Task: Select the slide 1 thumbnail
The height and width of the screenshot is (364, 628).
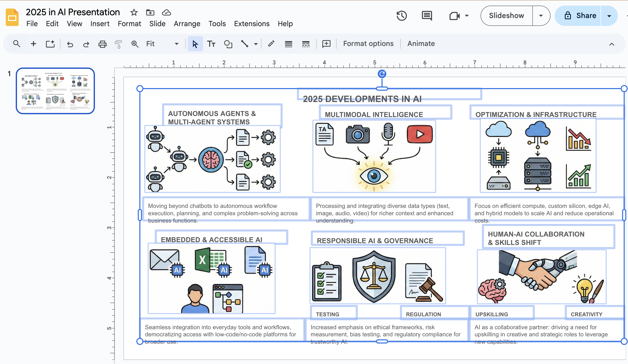Action: point(55,91)
